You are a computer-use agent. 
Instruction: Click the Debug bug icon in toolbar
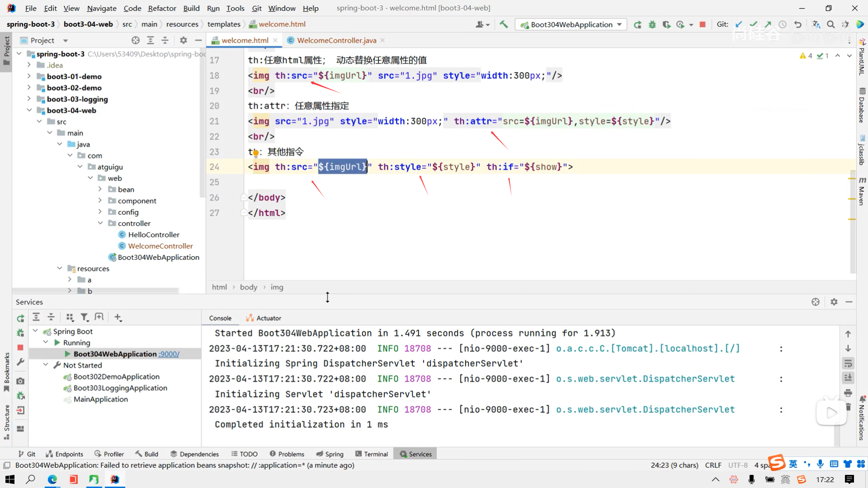(x=652, y=24)
